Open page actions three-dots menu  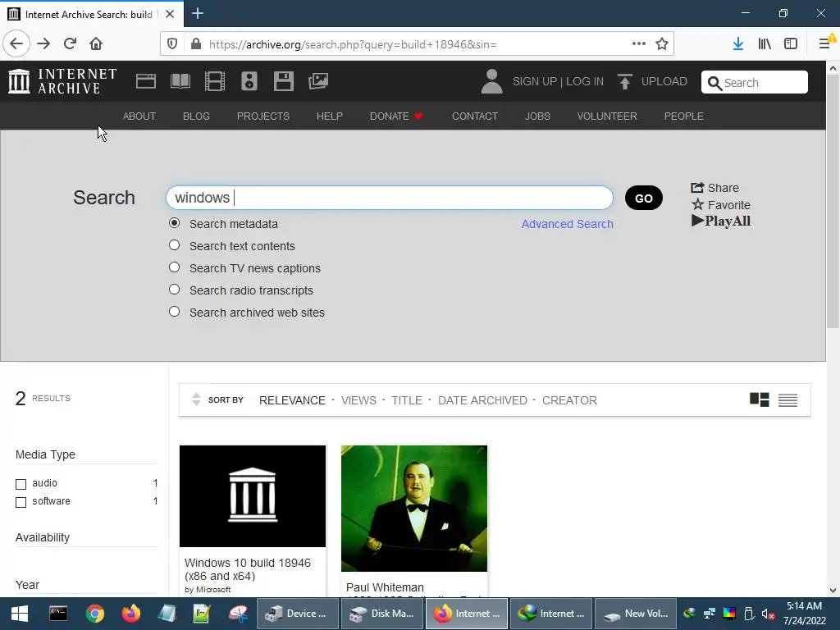tap(638, 44)
